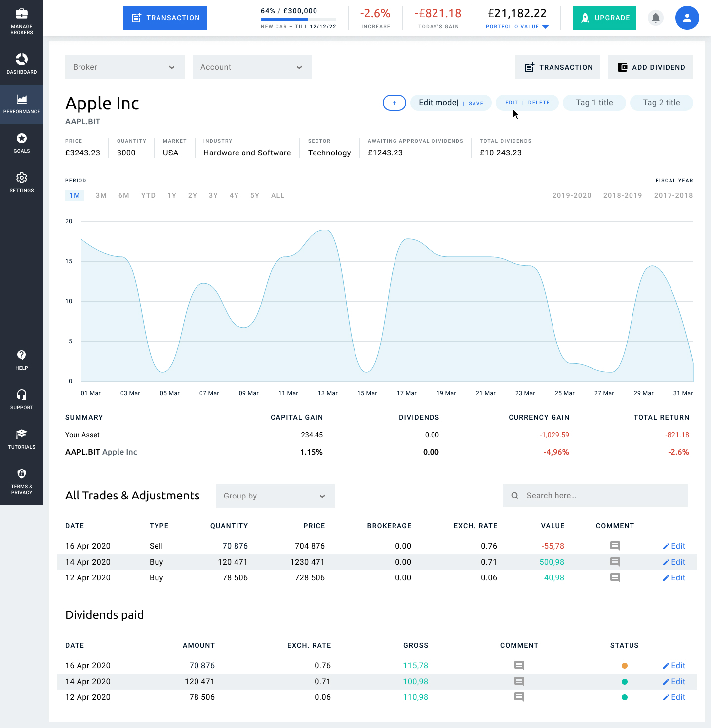Edit the 12 Apr 2020 Buy trade
The height and width of the screenshot is (728, 711).
click(x=674, y=578)
